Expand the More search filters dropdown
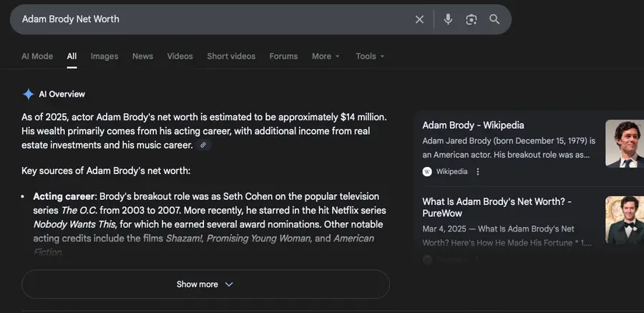This screenshot has height=313, width=644. coord(326,56)
